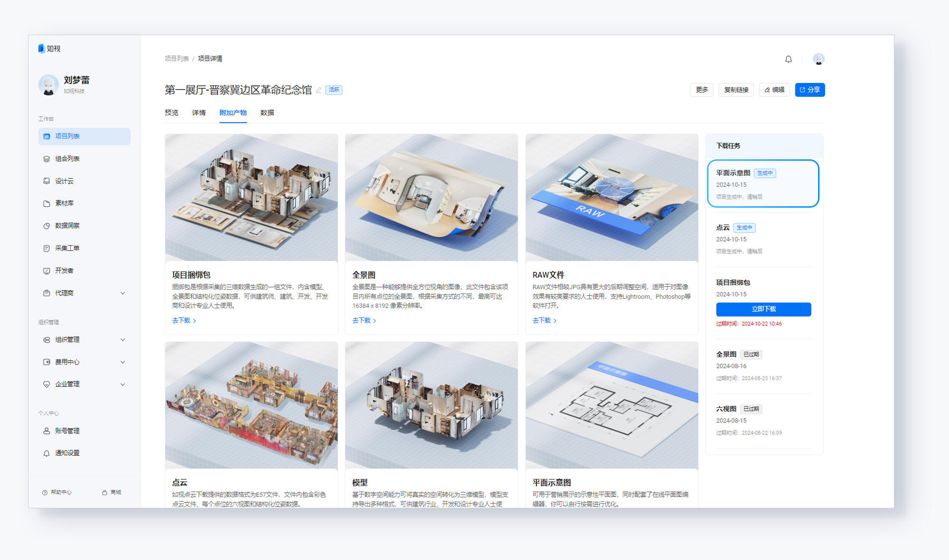Image resolution: width=949 pixels, height=560 pixels.
Task: Expand the 企业管理 chevron
Action: 123,384
